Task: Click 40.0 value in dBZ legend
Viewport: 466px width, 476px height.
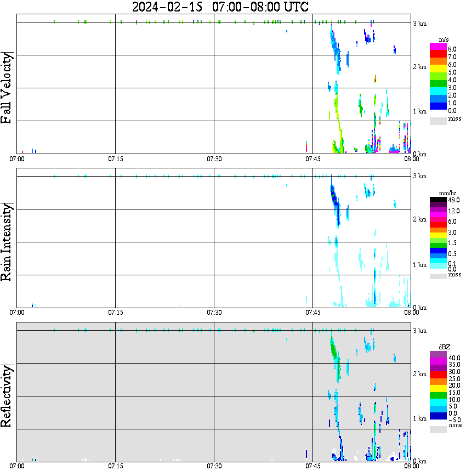Action: 454,358
